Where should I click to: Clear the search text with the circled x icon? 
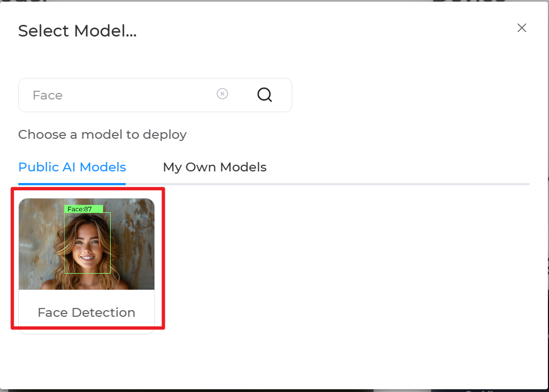(222, 94)
